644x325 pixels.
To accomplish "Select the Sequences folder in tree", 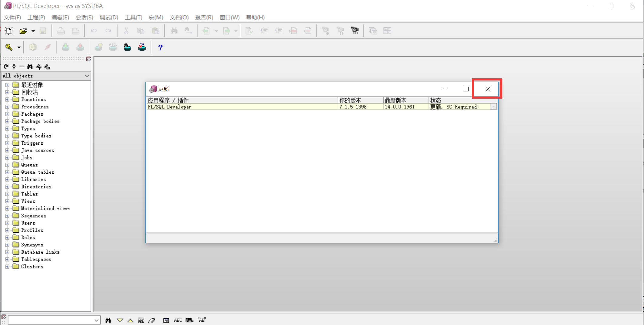I will click(33, 216).
